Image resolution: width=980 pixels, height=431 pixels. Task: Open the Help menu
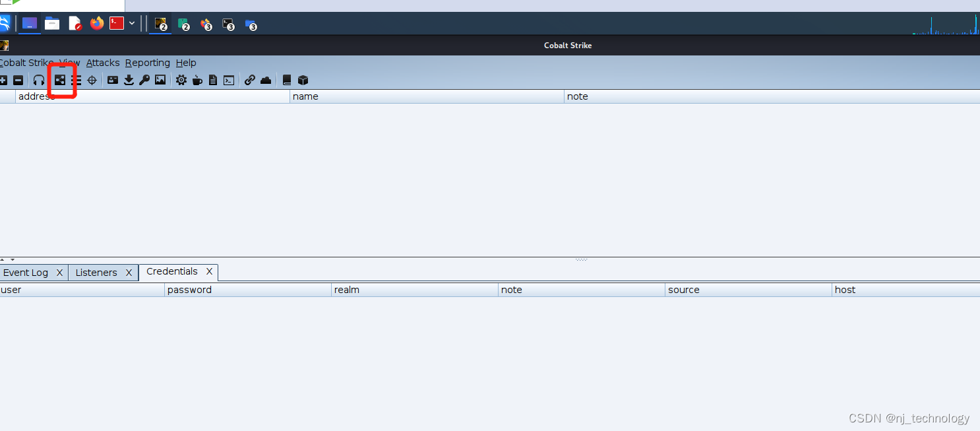click(186, 63)
